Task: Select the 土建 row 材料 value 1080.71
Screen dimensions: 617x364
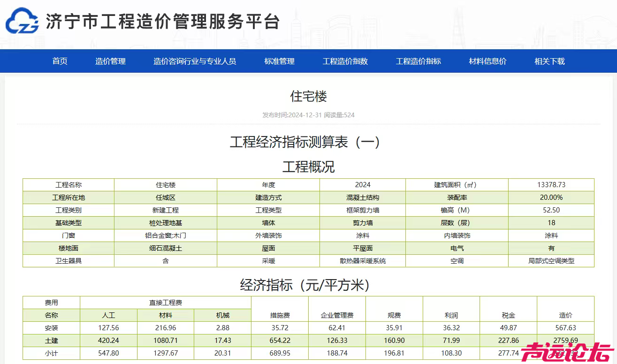Action: (165, 341)
